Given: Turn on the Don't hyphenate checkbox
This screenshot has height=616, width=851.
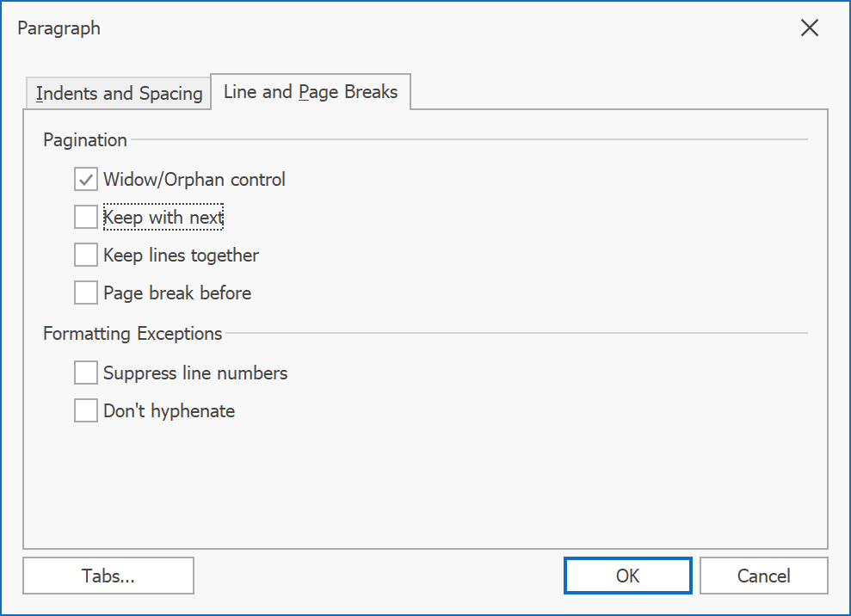Looking at the screenshot, I should pos(86,411).
